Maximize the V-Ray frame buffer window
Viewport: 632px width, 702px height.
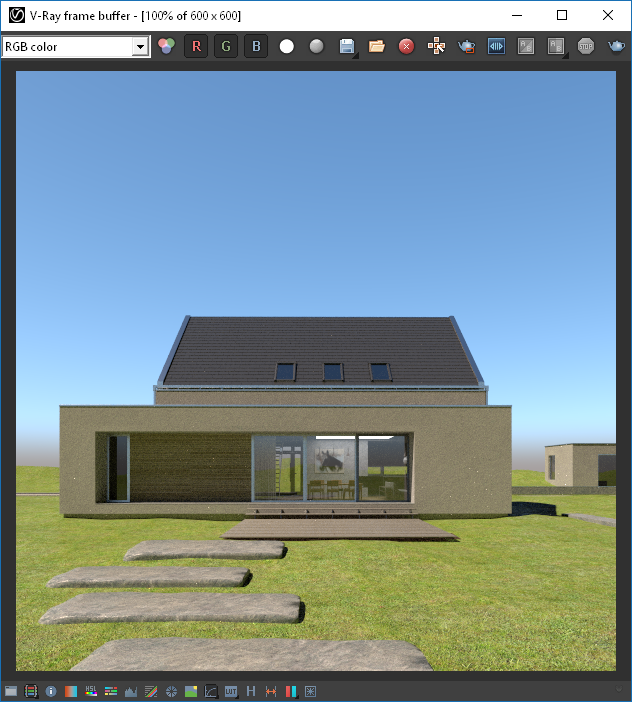pyautogui.click(x=562, y=15)
